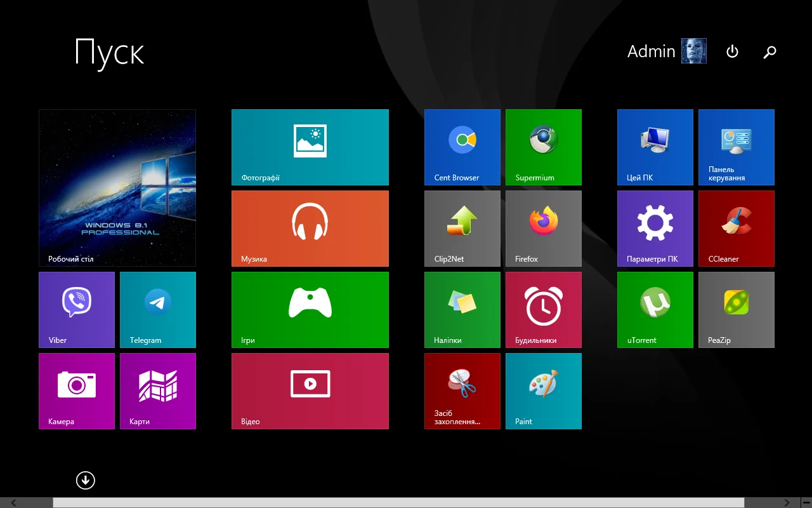
Task: Launch Telegram from the Start screen
Action: pos(158,310)
